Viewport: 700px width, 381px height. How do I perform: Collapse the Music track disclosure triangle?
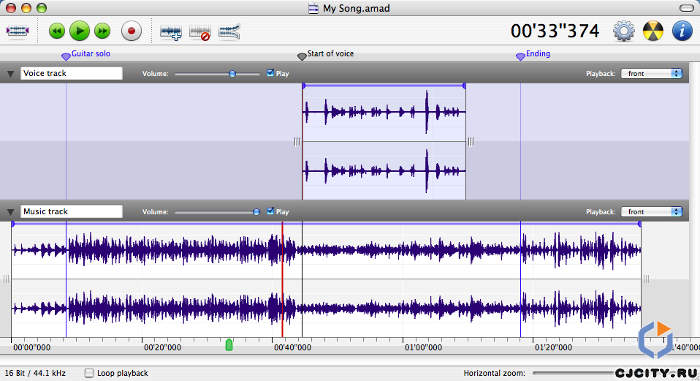click(10, 212)
